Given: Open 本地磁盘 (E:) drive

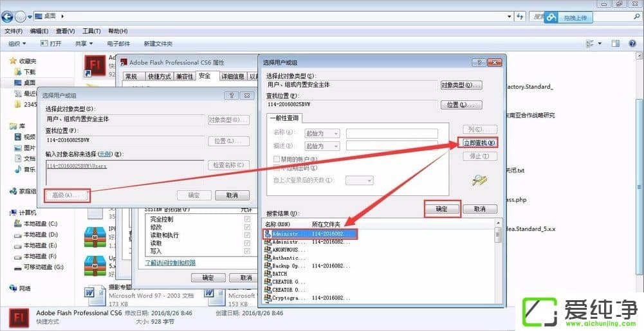Looking at the screenshot, I should (x=36, y=246).
